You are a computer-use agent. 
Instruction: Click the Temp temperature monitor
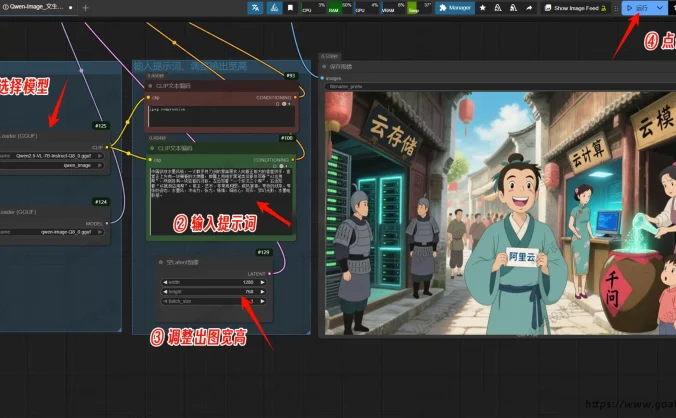pos(419,8)
